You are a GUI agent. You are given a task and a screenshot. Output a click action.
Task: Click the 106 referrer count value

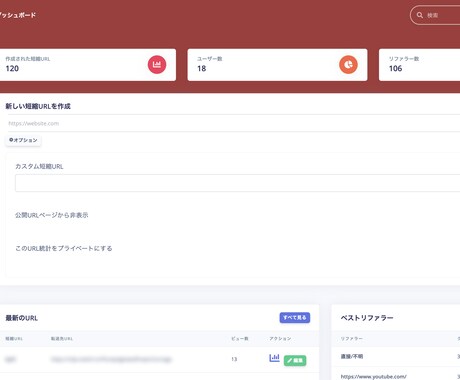(395, 69)
